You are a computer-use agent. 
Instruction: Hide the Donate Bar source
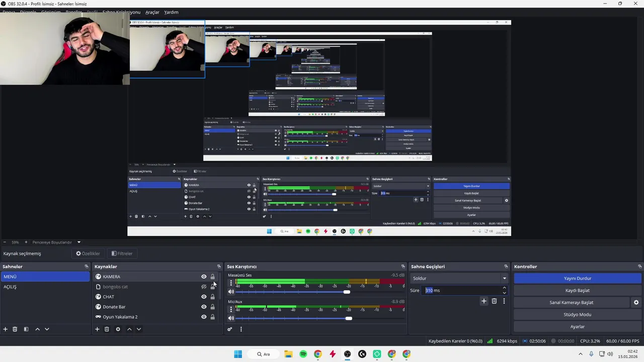coord(204,307)
